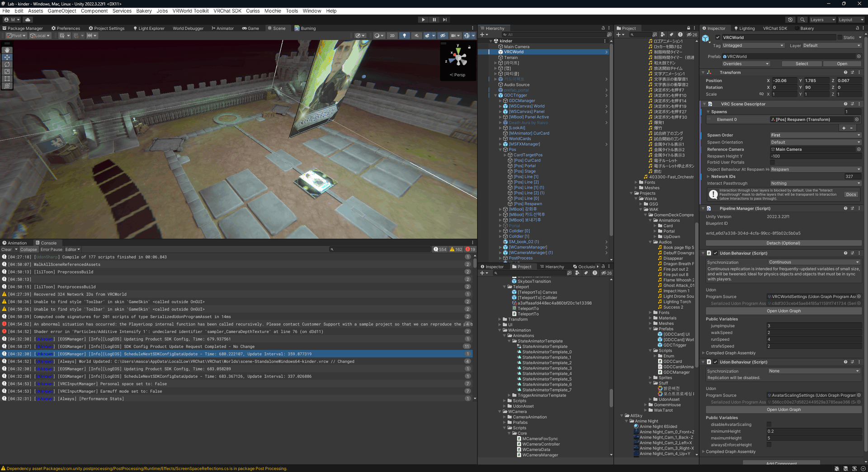Click the Detach (Optional) button
868x472 pixels.
tap(783, 243)
